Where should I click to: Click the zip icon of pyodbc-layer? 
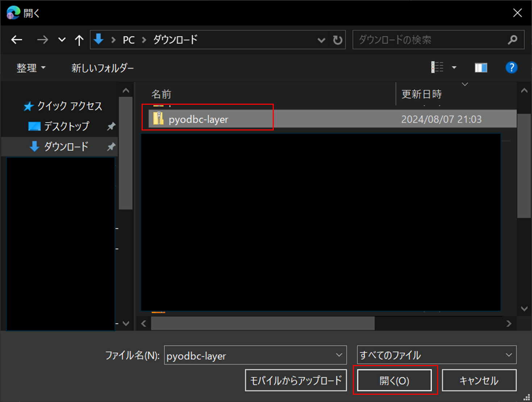[x=158, y=119]
